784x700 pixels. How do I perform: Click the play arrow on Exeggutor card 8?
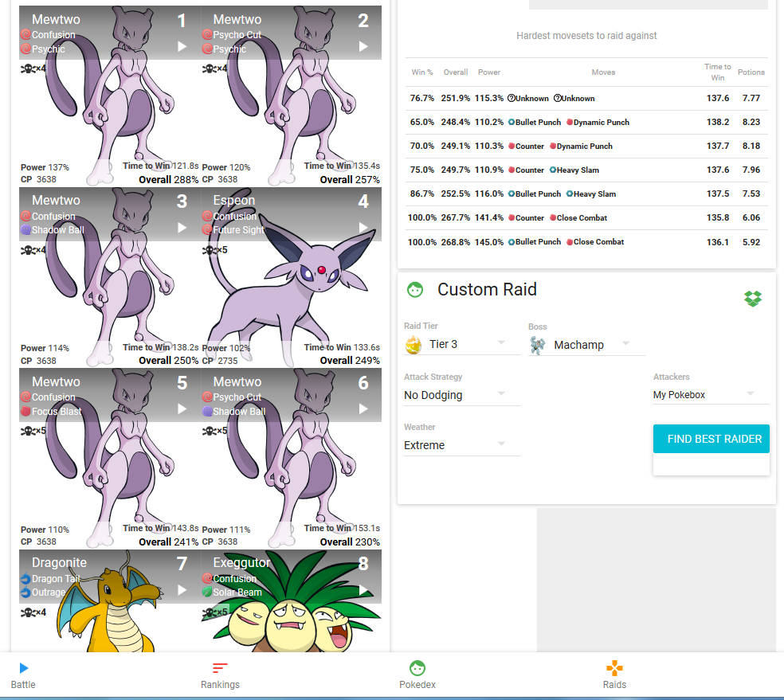point(363,591)
